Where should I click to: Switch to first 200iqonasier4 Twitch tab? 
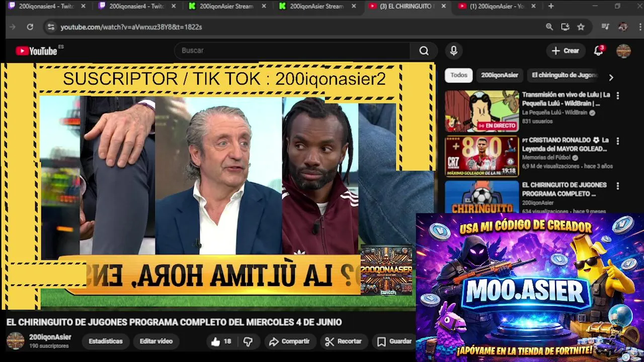46,6
